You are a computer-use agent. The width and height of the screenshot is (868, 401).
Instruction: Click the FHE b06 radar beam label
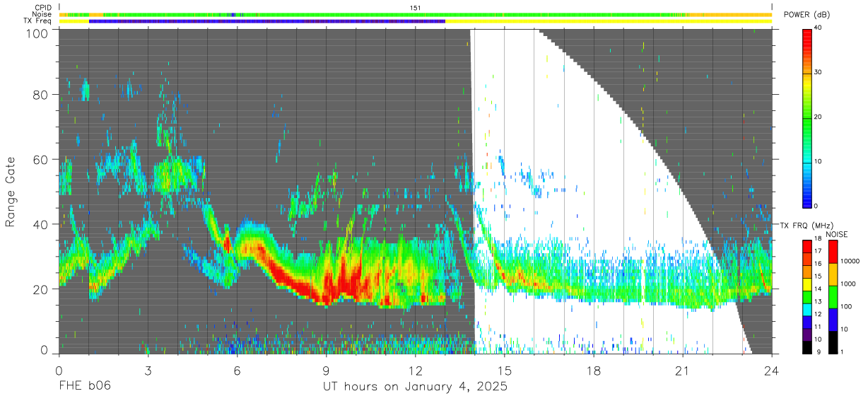coord(84,387)
